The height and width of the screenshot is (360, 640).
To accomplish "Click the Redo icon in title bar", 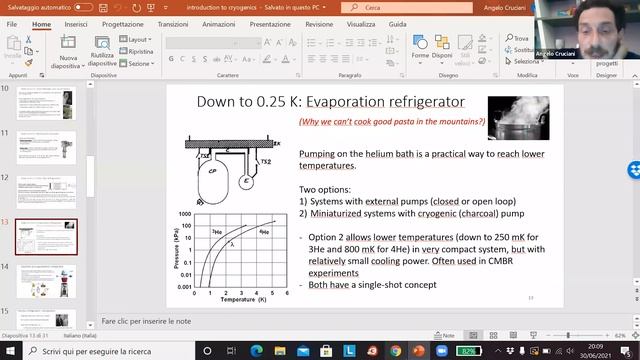I will coord(136,7).
